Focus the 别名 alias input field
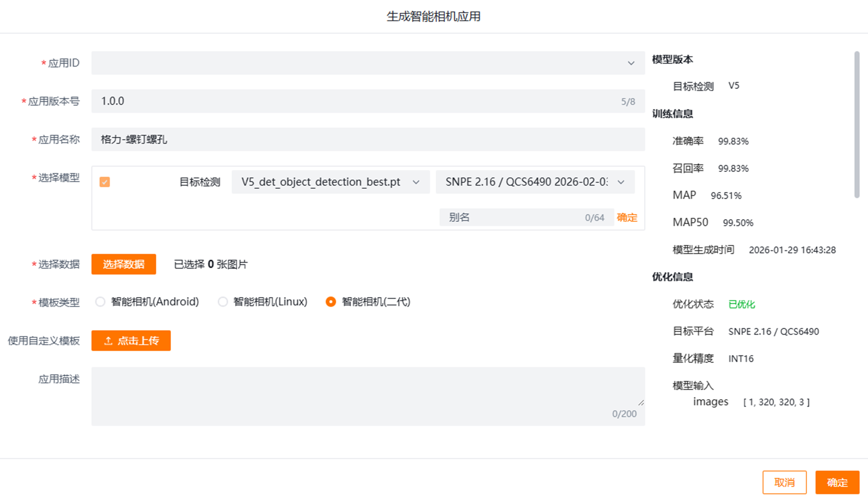 (x=514, y=217)
